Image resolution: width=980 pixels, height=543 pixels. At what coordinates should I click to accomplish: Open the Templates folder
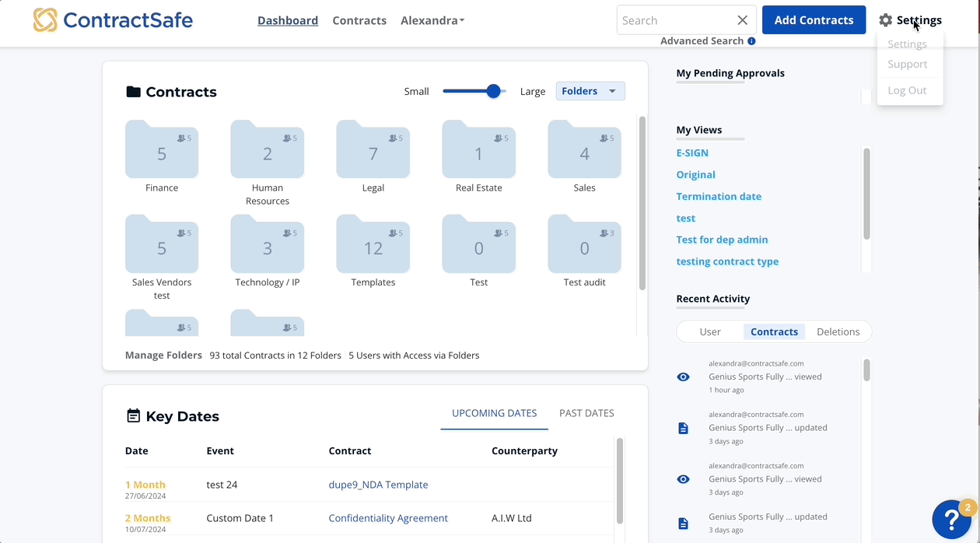click(x=373, y=244)
